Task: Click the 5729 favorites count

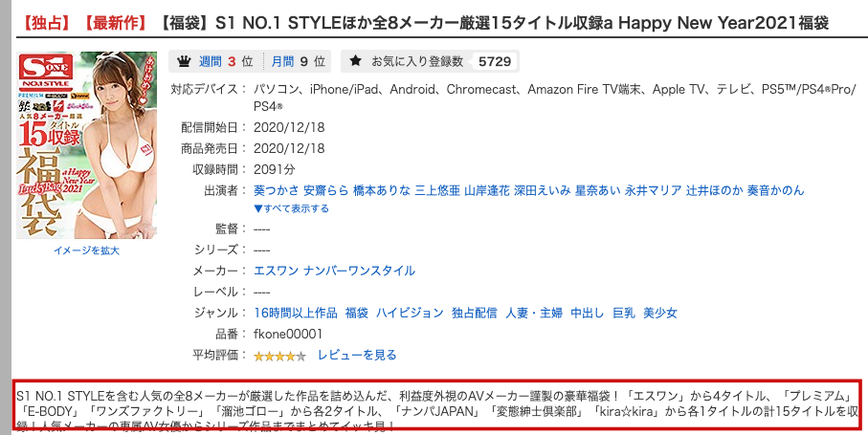Action: coord(495,61)
